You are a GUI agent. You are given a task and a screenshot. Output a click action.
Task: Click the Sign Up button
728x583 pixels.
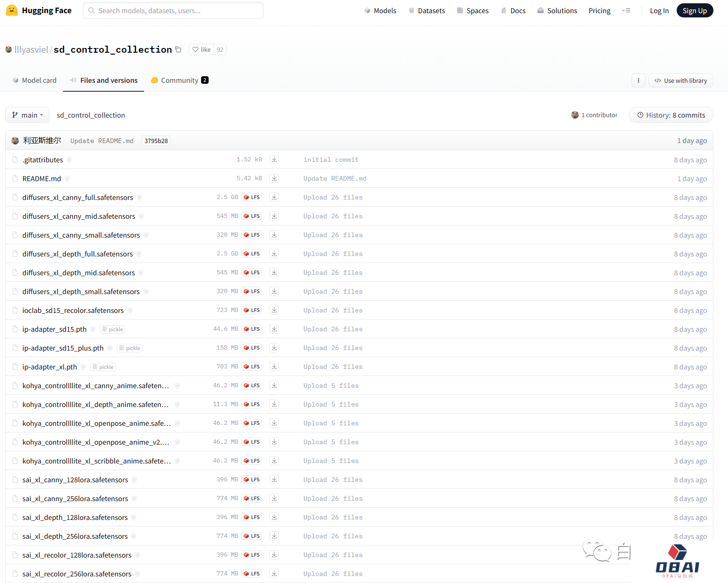point(694,10)
